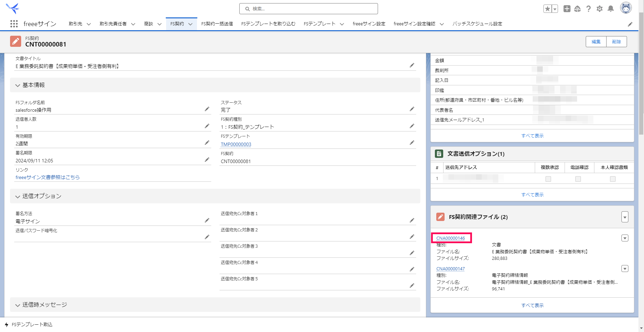The image size is (644, 332).
Task: Open the FS契約一括送信 tab
Action: (x=217, y=24)
